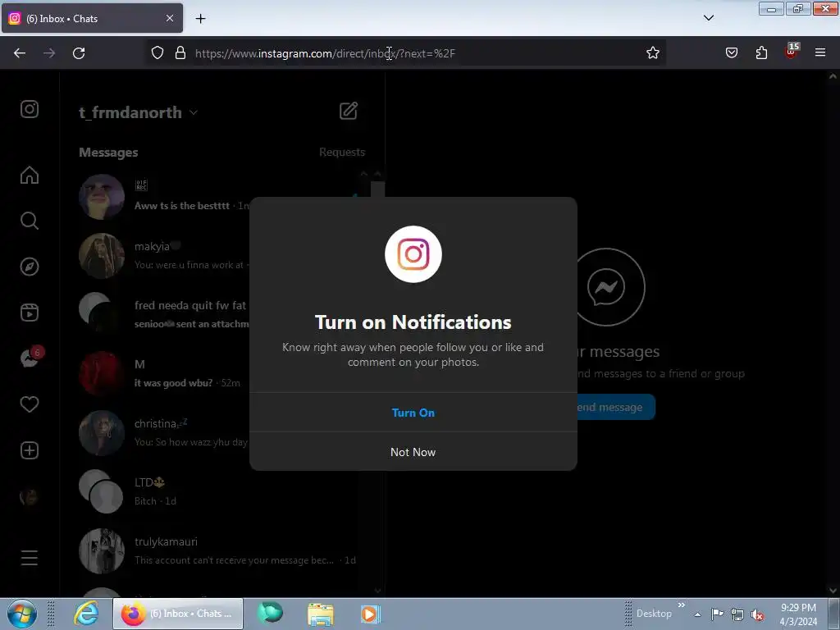Screen dimensions: 840x630
Task: Dismiss dialog with Not Now
Action: [413, 452]
